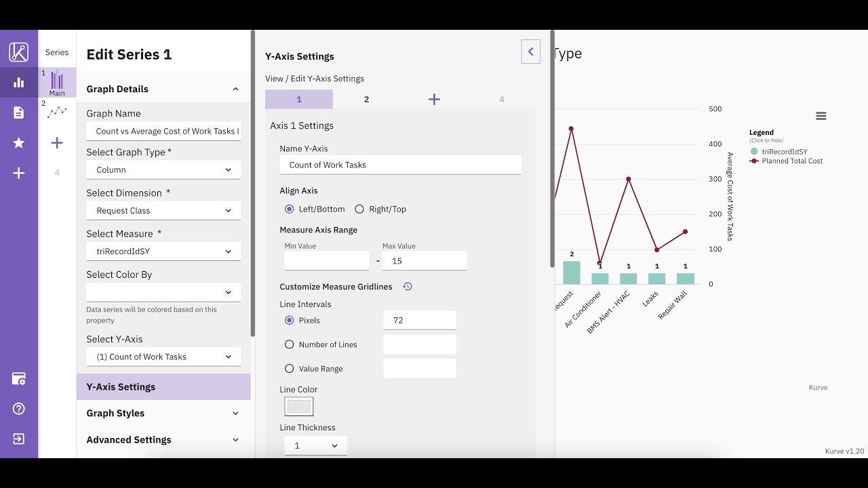Open favorites star icon in sidebar
This screenshot has width=868, height=488.
(19, 143)
